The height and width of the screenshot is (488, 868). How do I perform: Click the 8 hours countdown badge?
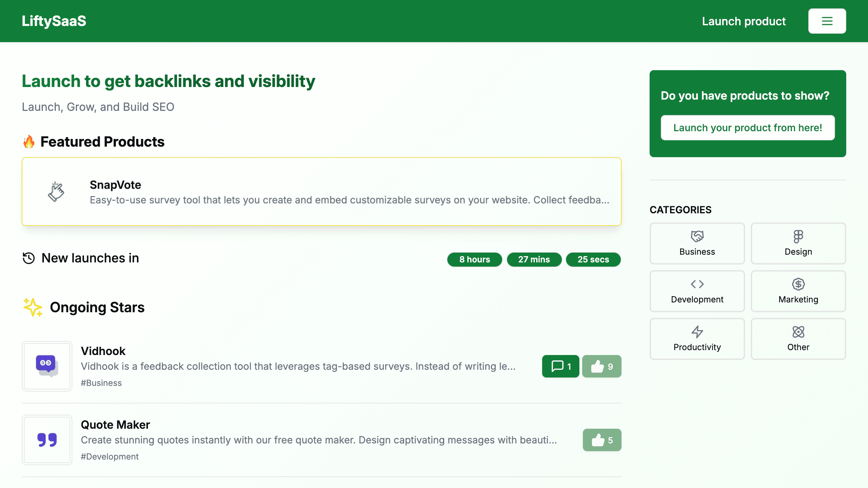click(x=474, y=260)
